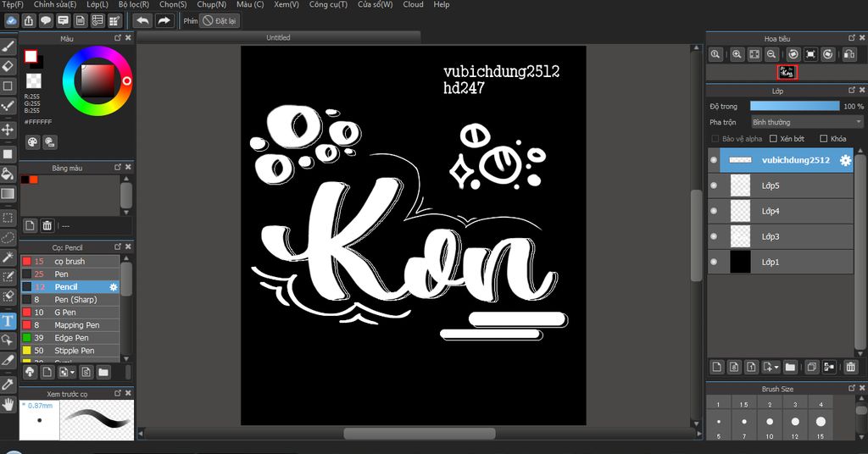Check the Khóa lock checkbox

pos(824,139)
